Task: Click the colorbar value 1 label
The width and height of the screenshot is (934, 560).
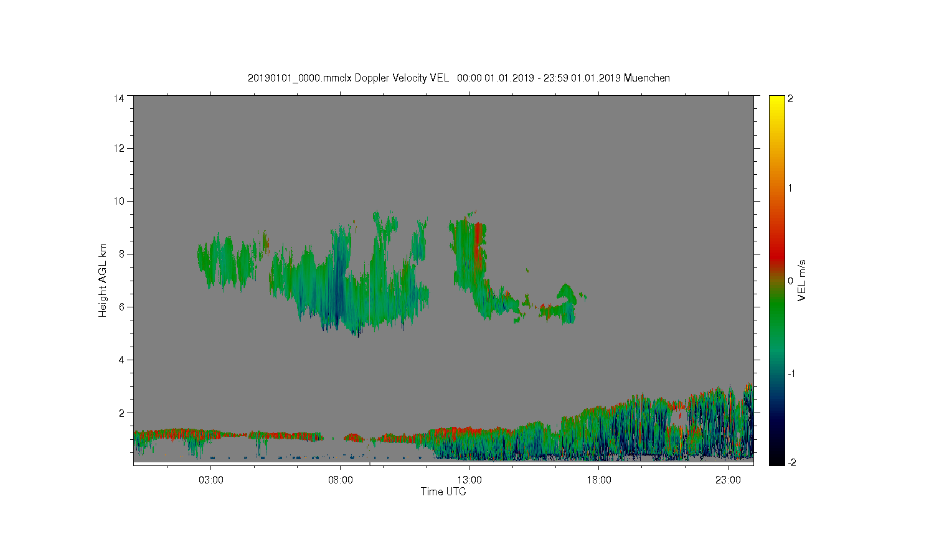Action: tap(791, 188)
